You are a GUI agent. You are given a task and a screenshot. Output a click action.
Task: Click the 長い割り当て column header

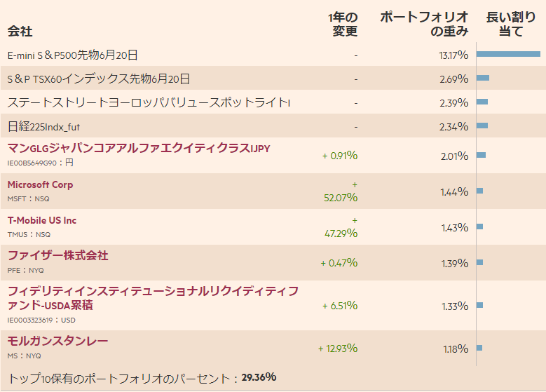tap(509, 25)
